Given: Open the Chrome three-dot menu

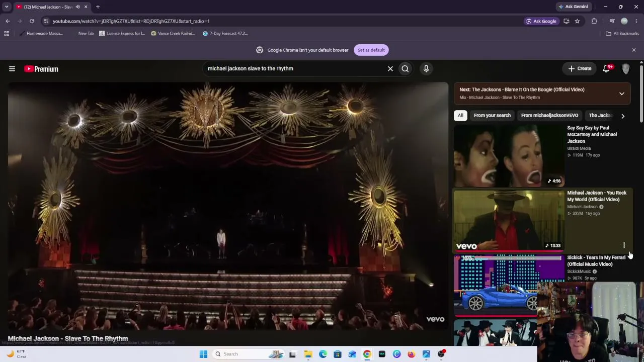Looking at the screenshot, I should (x=636, y=21).
